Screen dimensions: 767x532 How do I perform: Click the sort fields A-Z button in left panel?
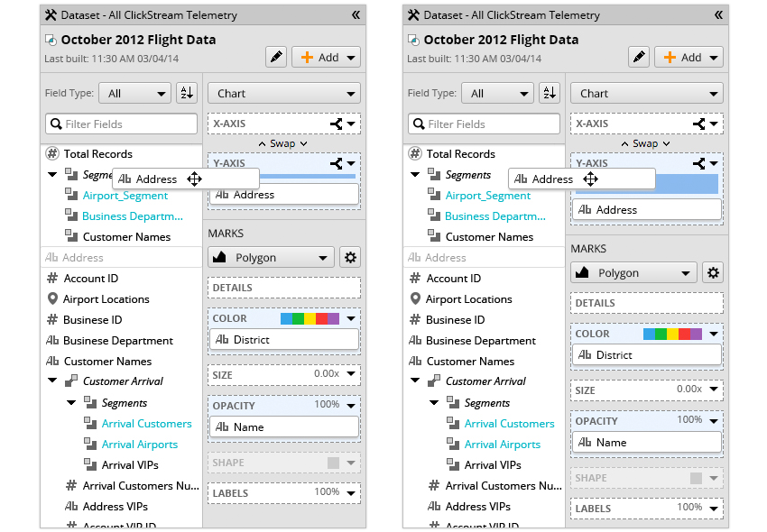[186, 93]
